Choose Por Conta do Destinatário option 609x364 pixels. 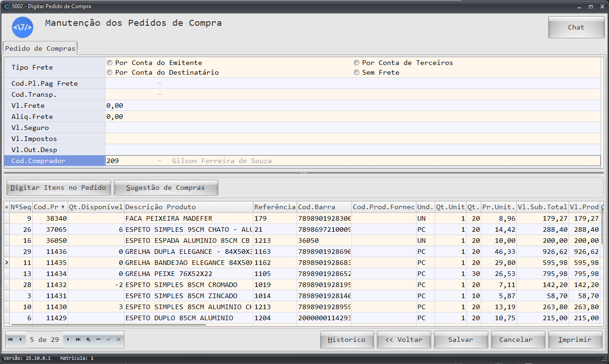point(110,72)
